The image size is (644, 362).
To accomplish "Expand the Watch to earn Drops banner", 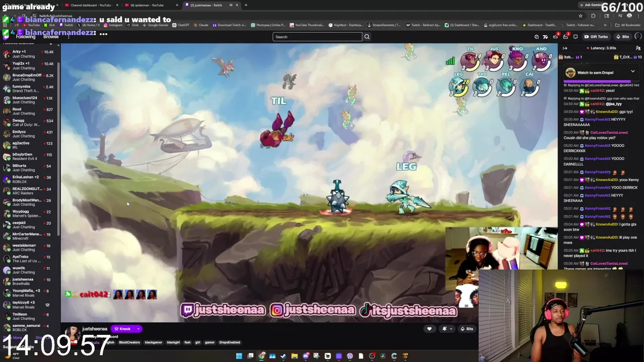I will tap(633, 72).
